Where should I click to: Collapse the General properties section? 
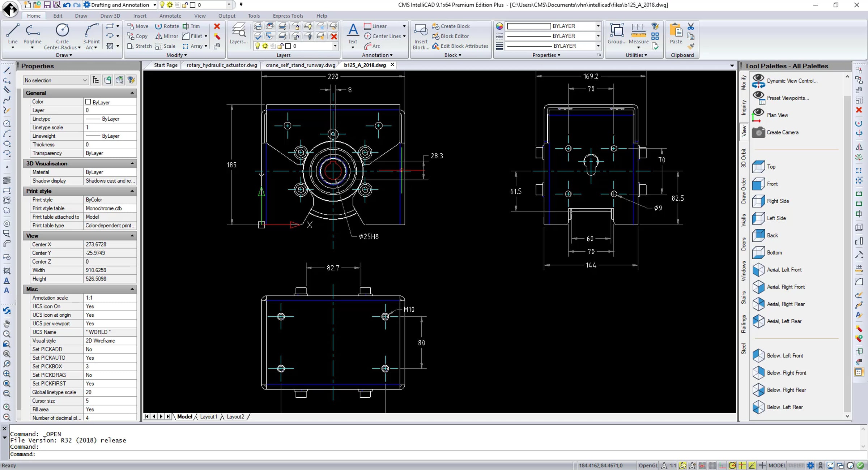click(132, 93)
